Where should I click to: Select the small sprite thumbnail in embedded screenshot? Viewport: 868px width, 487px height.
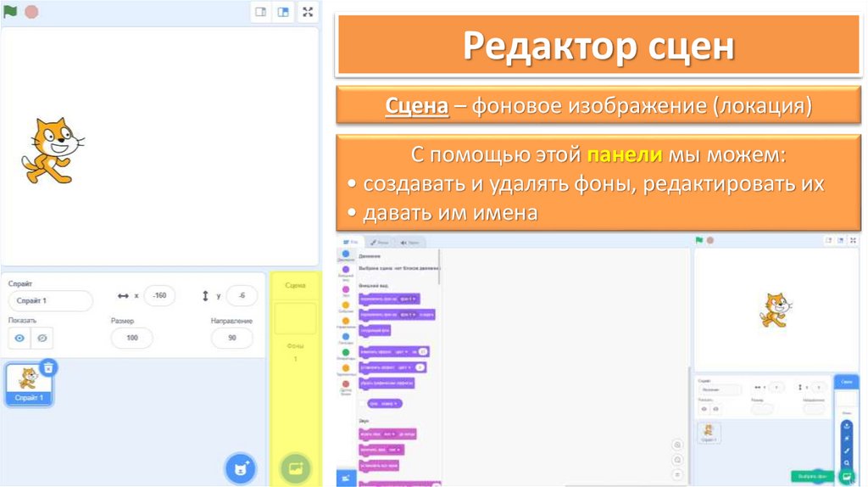[709, 432]
